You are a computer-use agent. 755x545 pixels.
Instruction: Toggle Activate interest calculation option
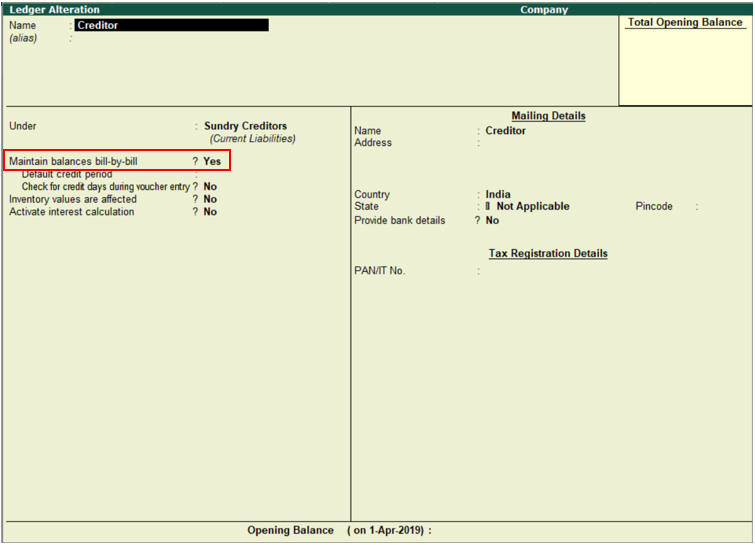point(210,211)
